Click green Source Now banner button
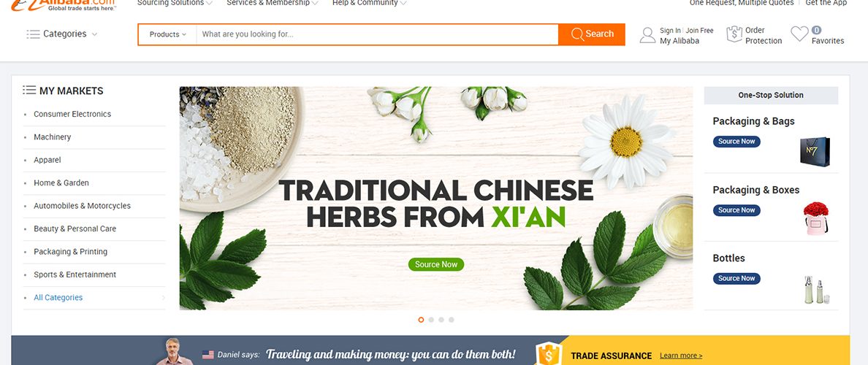Screen dimensions: 868x365 tap(436, 264)
